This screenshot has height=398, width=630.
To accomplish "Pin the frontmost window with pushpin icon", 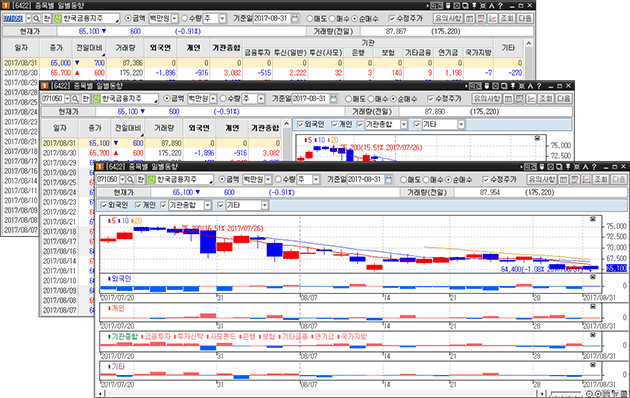I will click(568, 166).
